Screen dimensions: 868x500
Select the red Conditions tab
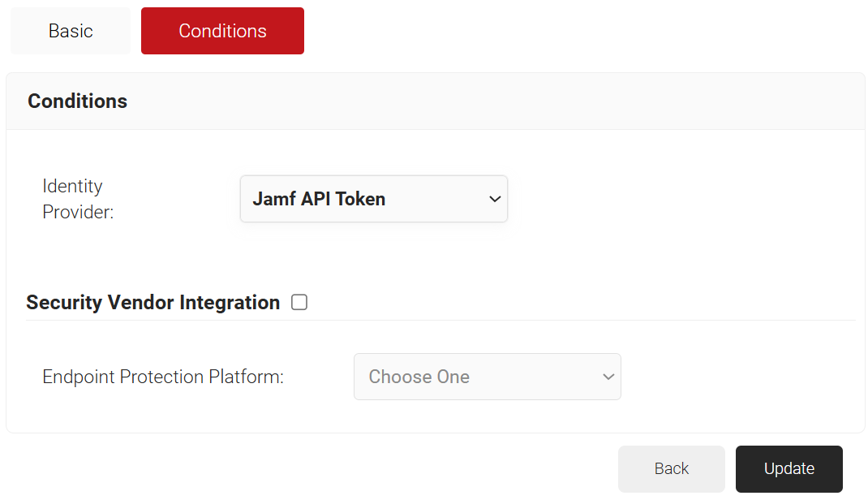(x=222, y=31)
